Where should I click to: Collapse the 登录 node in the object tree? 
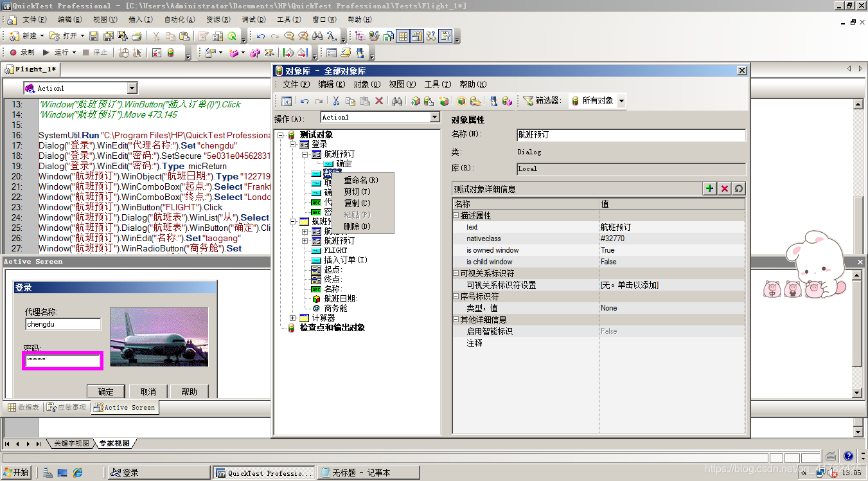point(292,144)
